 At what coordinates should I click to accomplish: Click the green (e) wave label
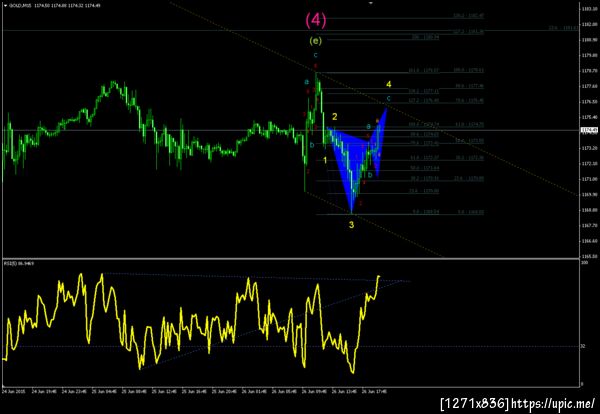click(315, 41)
